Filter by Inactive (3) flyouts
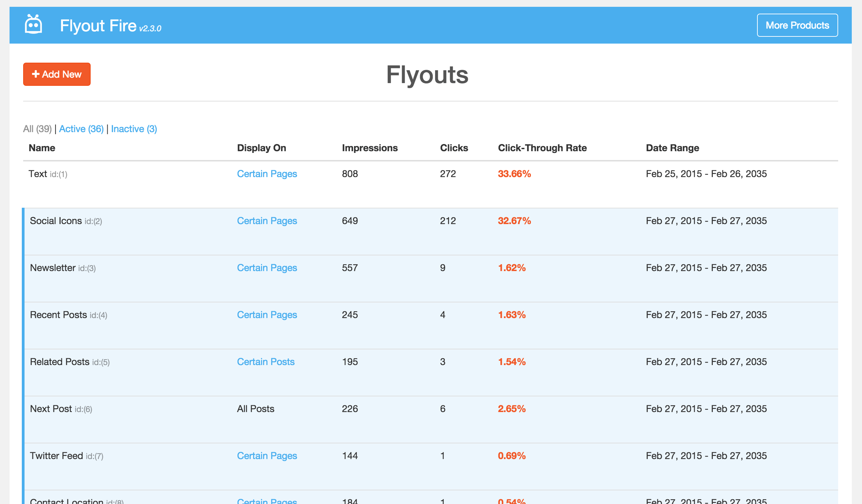Viewport: 862px width, 504px height. [x=134, y=129]
